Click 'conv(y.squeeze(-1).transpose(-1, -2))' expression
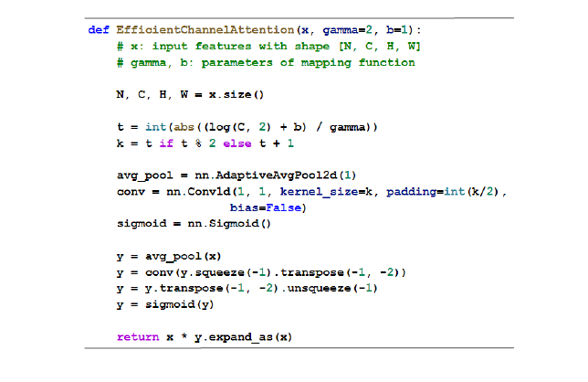Image resolution: width=588 pixels, height=382 pixels. point(276,272)
